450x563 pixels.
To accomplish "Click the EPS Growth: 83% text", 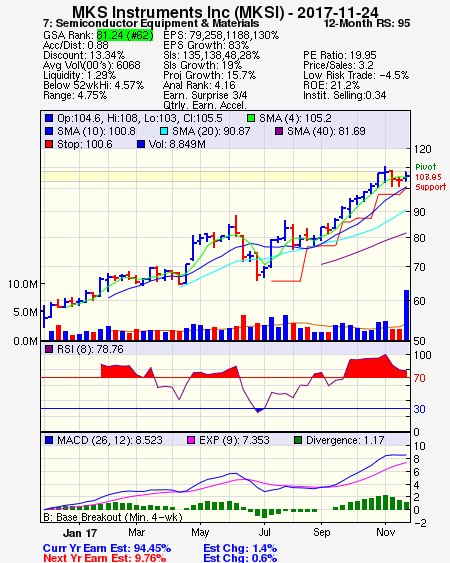I will pyautogui.click(x=206, y=45).
